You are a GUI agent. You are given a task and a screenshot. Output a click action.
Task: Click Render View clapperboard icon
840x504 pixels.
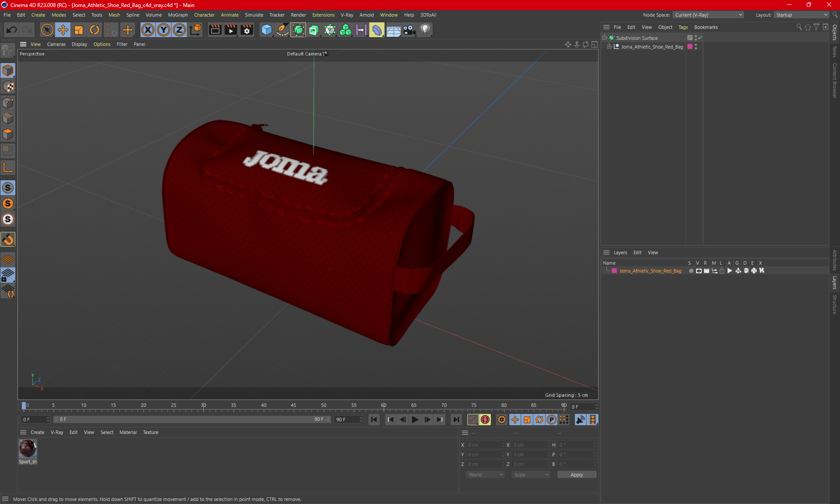pos(215,30)
